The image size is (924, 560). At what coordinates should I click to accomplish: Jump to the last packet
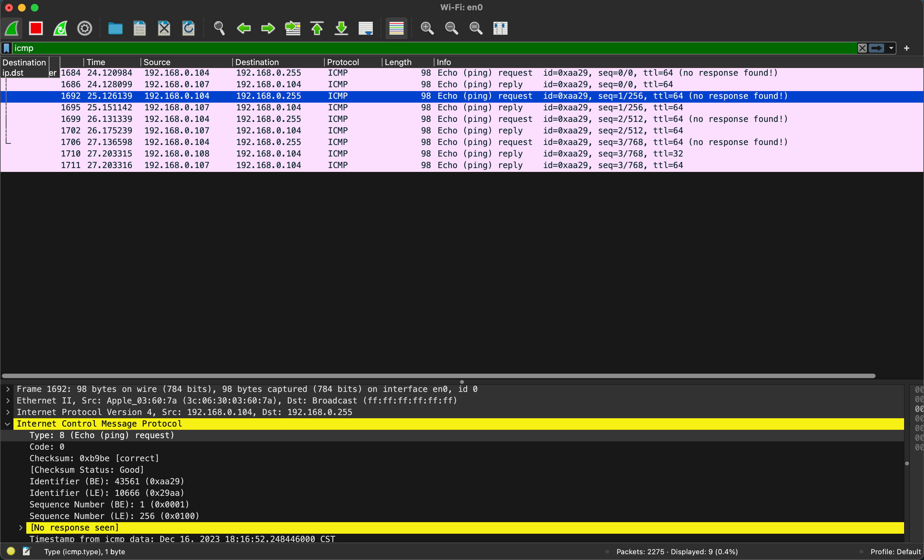pos(341,28)
